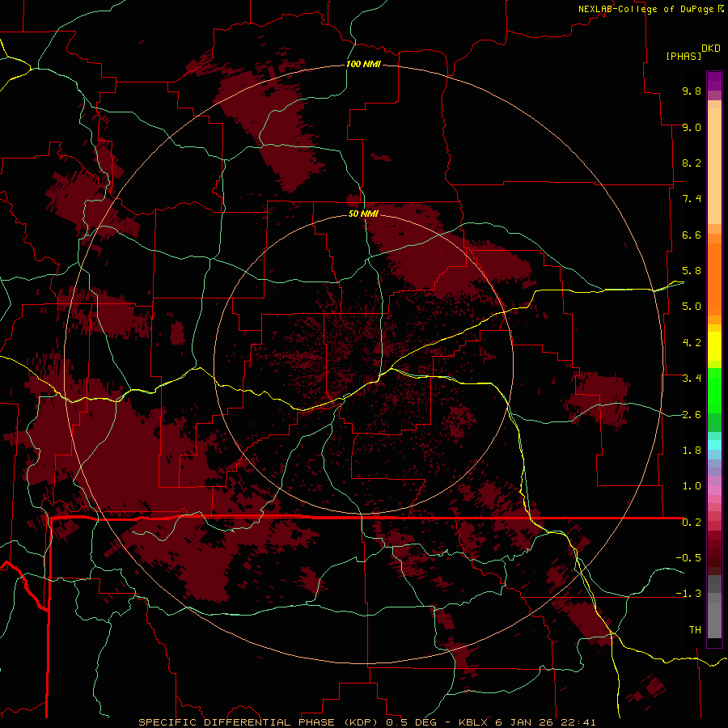Click the 7.4 value on color scale
Image resolution: width=728 pixels, height=728 pixels.
(x=692, y=199)
